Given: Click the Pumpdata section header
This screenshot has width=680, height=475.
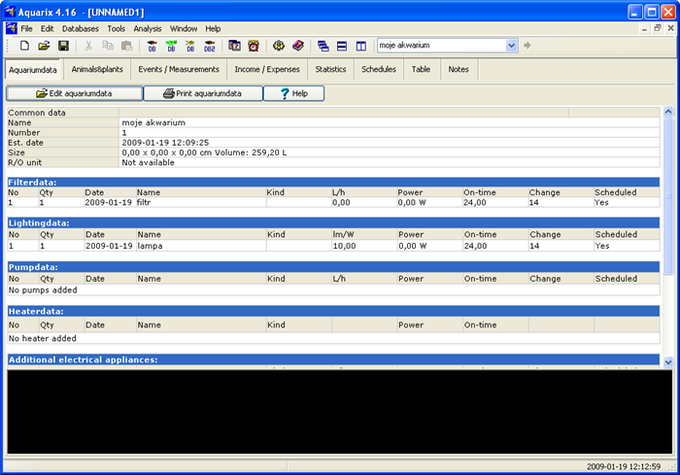Looking at the screenshot, I should pyautogui.click(x=333, y=267).
